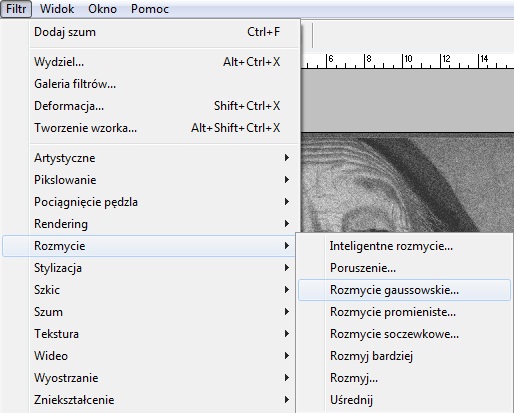The height and width of the screenshot is (413, 514).
Task: Click the horizontal ruler above canvas
Action: click(407, 61)
